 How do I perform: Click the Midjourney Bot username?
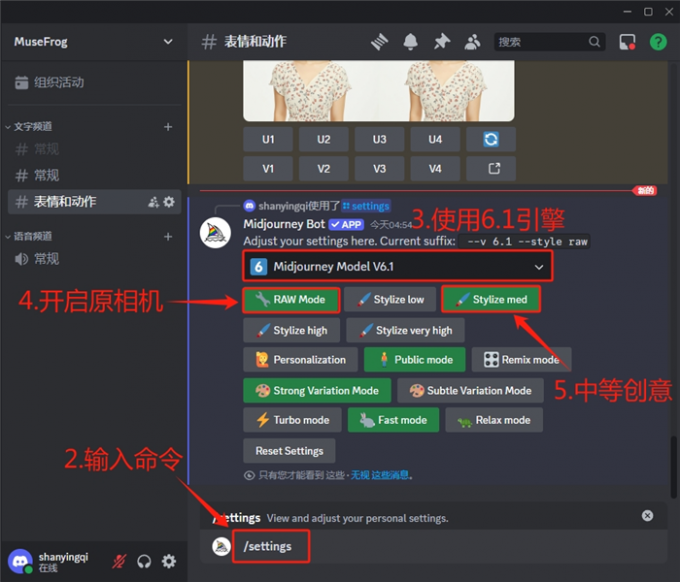click(284, 224)
